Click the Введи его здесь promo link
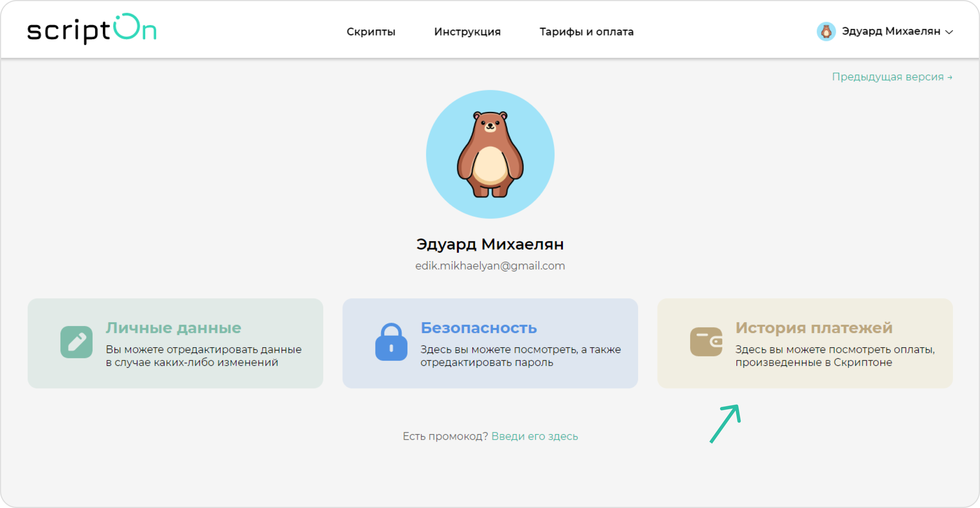The width and height of the screenshot is (980, 508). tap(535, 436)
